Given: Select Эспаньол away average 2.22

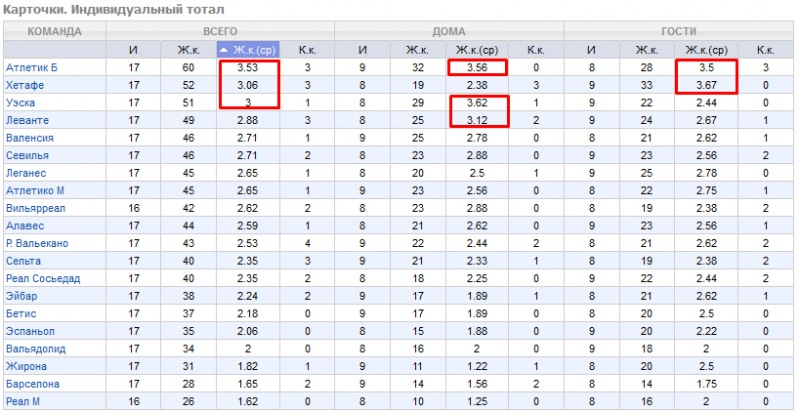Looking at the screenshot, I should (x=706, y=331).
